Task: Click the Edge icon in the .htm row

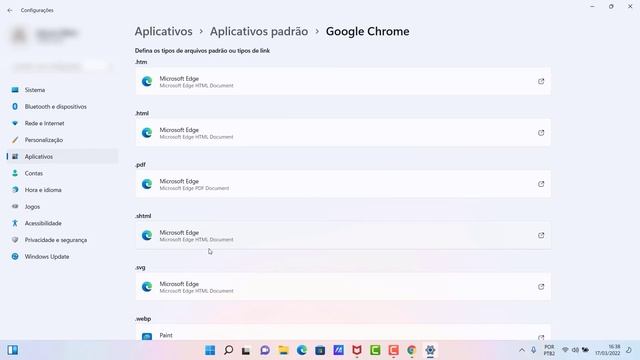Action: coord(147,82)
